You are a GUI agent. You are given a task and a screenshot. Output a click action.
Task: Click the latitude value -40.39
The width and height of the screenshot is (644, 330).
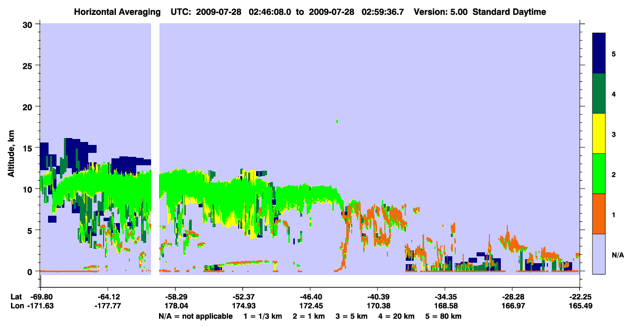point(377,297)
